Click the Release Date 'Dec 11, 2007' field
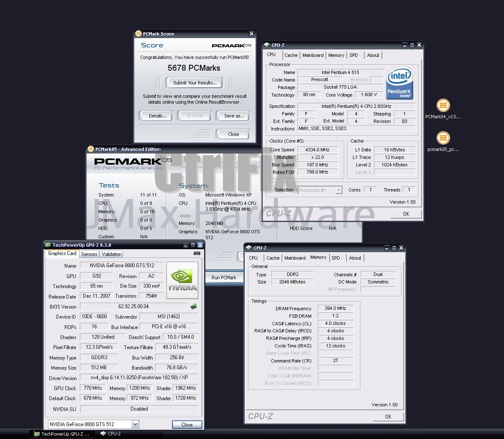This screenshot has width=504, height=439. [97, 296]
